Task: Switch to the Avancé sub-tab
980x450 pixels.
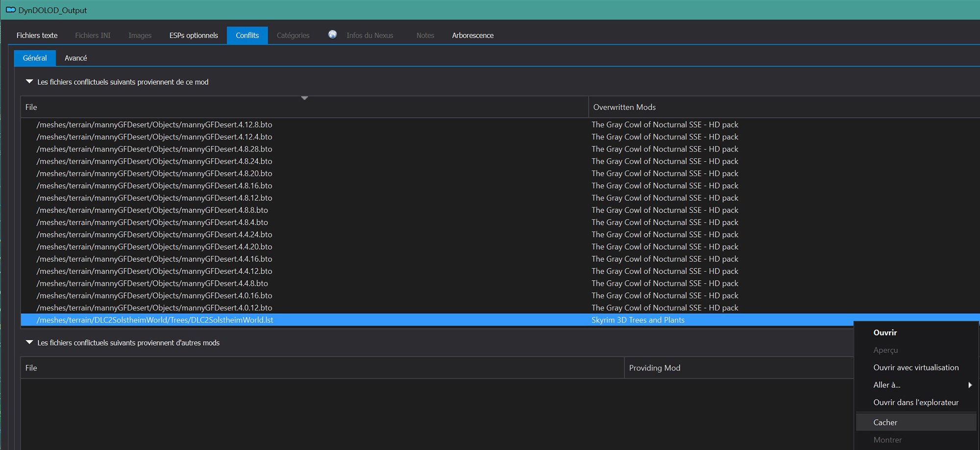Action: point(75,58)
